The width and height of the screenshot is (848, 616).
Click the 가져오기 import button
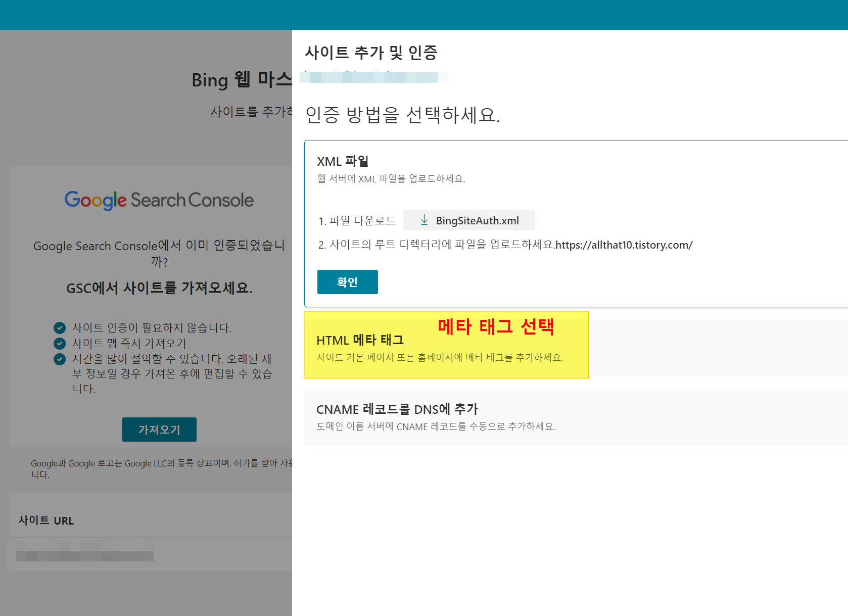click(159, 430)
